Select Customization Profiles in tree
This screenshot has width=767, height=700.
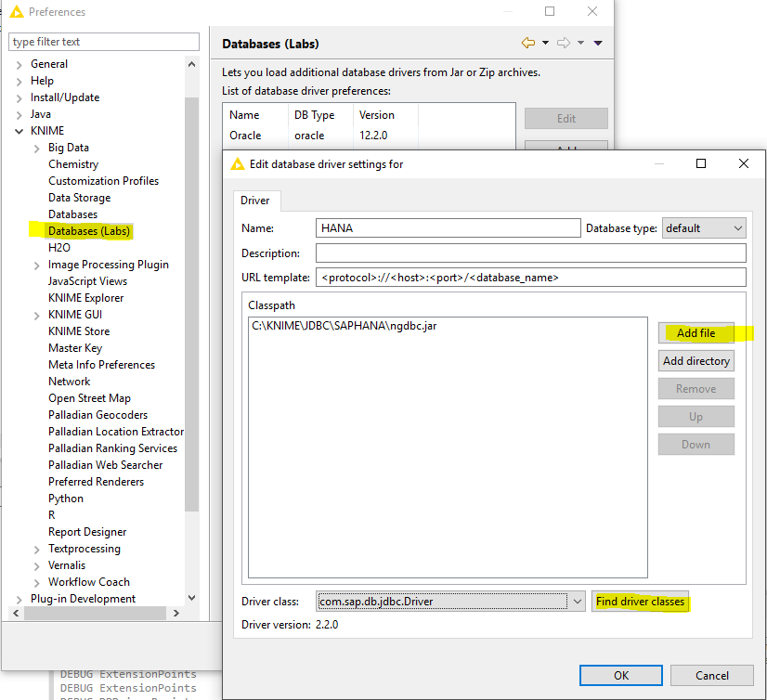(104, 181)
